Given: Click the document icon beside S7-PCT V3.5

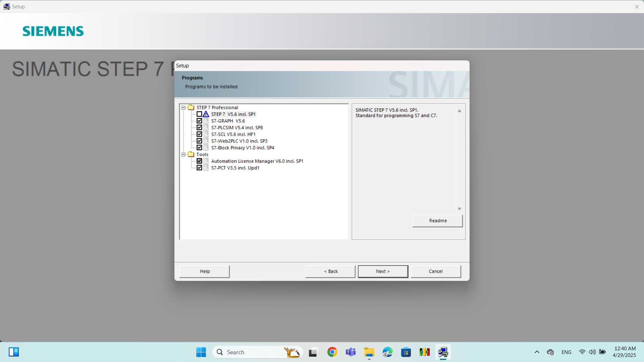Looking at the screenshot, I should tap(206, 168).
